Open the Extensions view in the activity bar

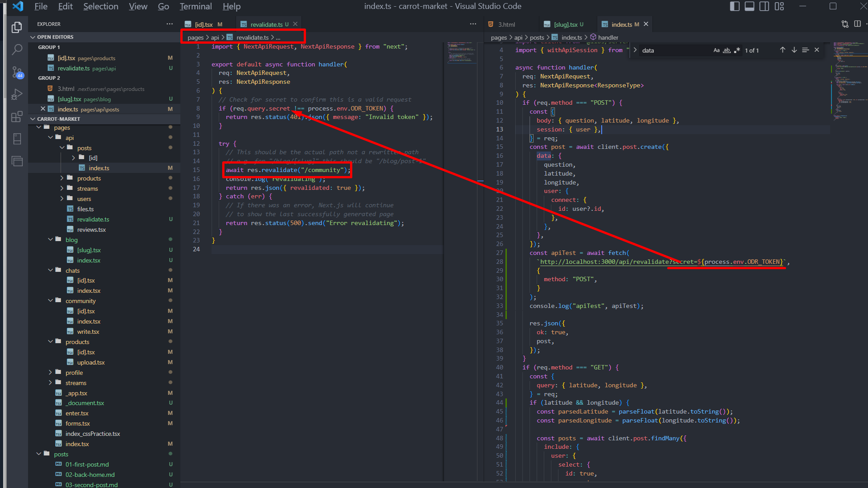[17, 117]
